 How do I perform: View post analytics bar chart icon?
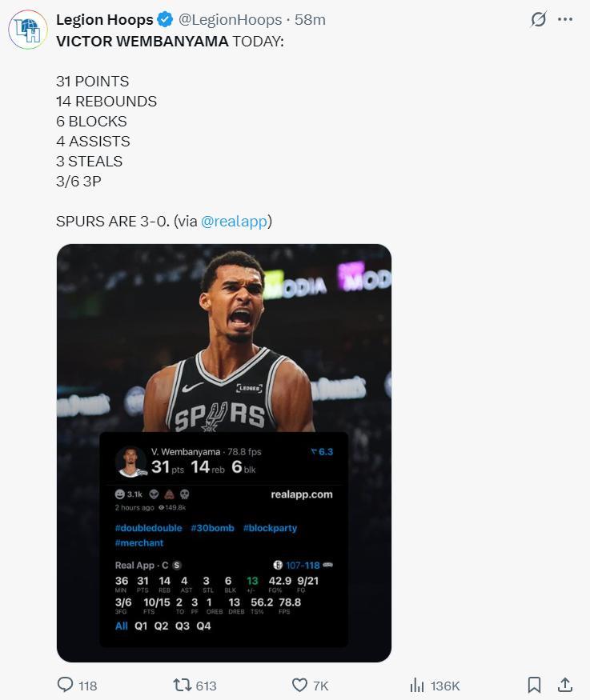pyautogui.click(x=417, y=685)
